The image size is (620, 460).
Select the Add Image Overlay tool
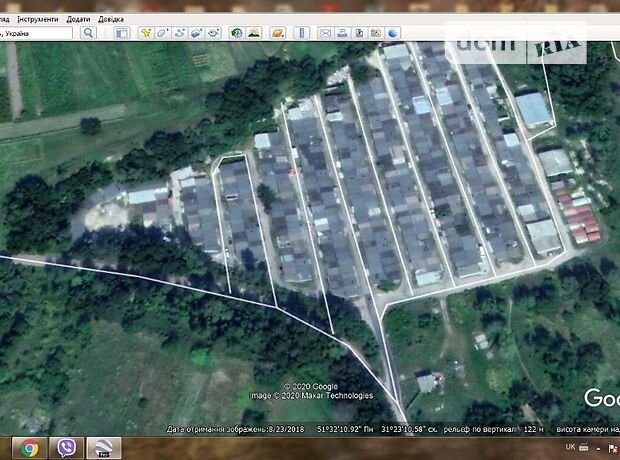(197, 33)
